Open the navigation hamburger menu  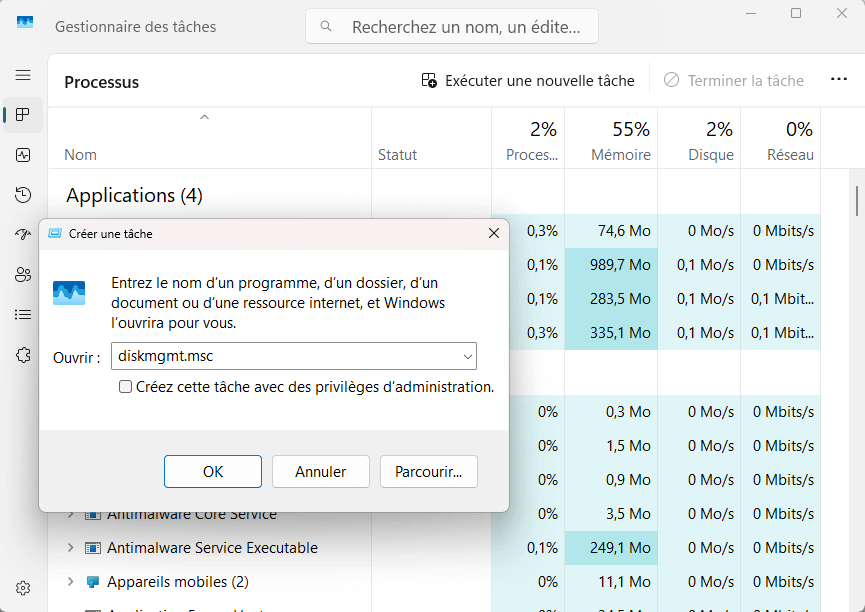(22, 75)
